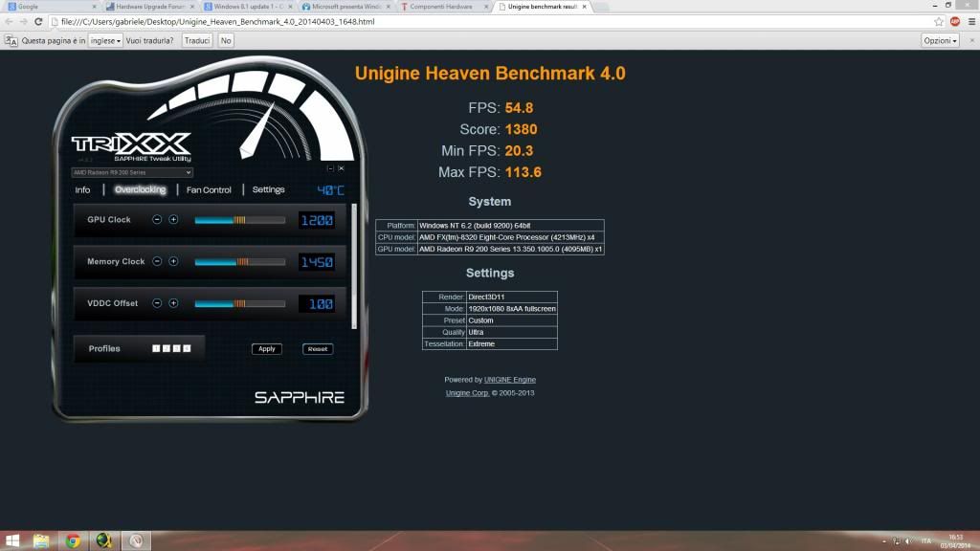Select profile slot 2
Image resolution: width=980 pixels, height=551 pixels.
167,348
